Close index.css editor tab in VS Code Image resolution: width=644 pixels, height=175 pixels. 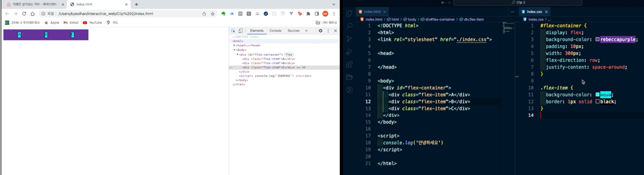coord(546,12)
